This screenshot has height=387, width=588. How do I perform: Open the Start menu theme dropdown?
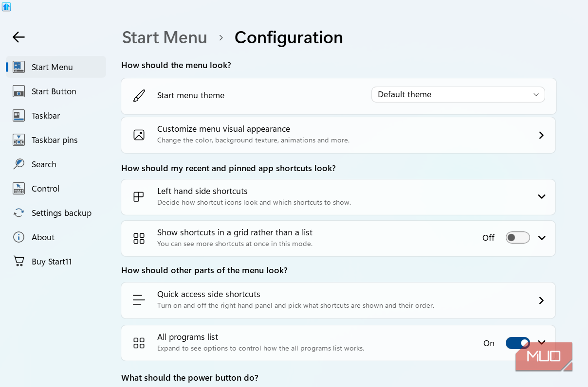tap(458, 95)
